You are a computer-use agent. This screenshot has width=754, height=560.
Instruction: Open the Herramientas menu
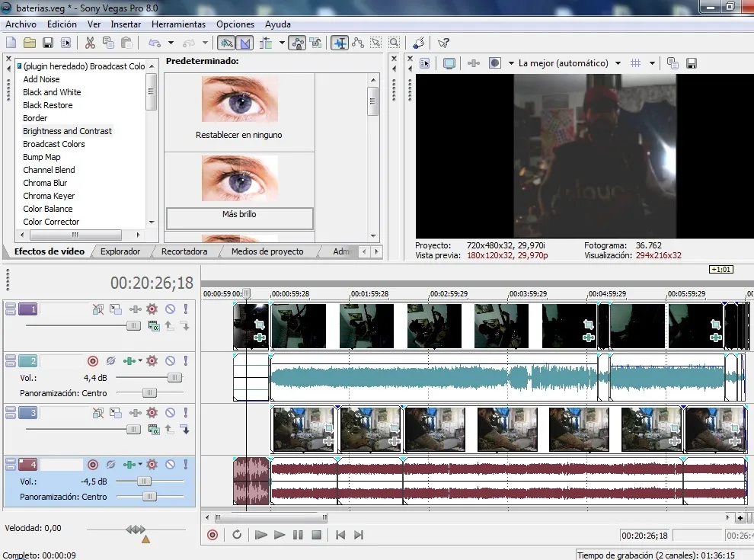[x=178, y=24]
